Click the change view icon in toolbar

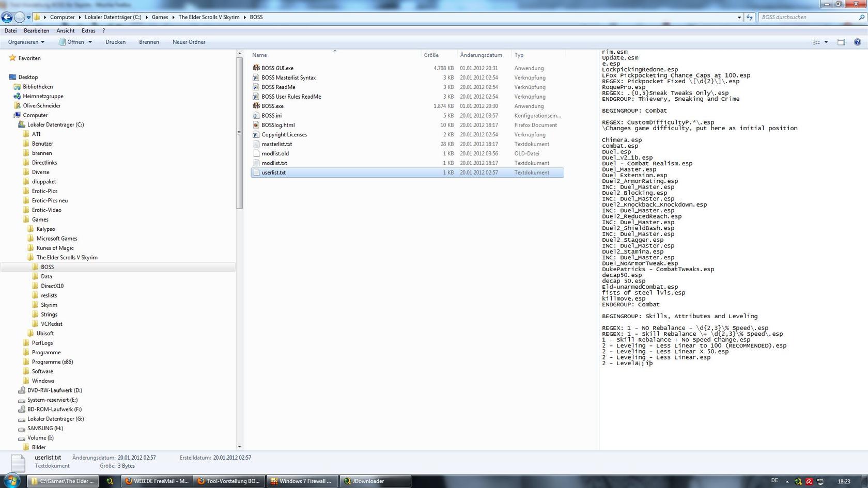(x=816, y=42)
